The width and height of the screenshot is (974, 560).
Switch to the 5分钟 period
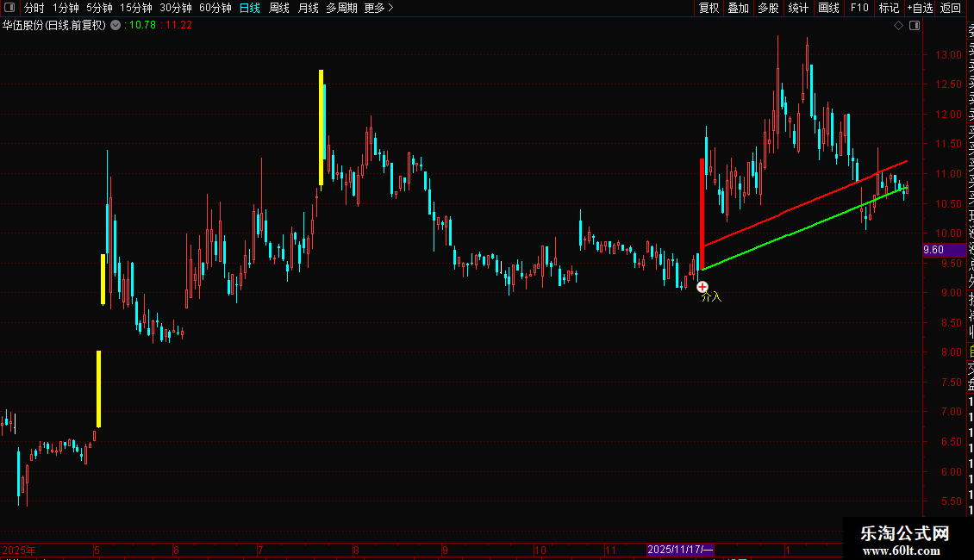99,8
